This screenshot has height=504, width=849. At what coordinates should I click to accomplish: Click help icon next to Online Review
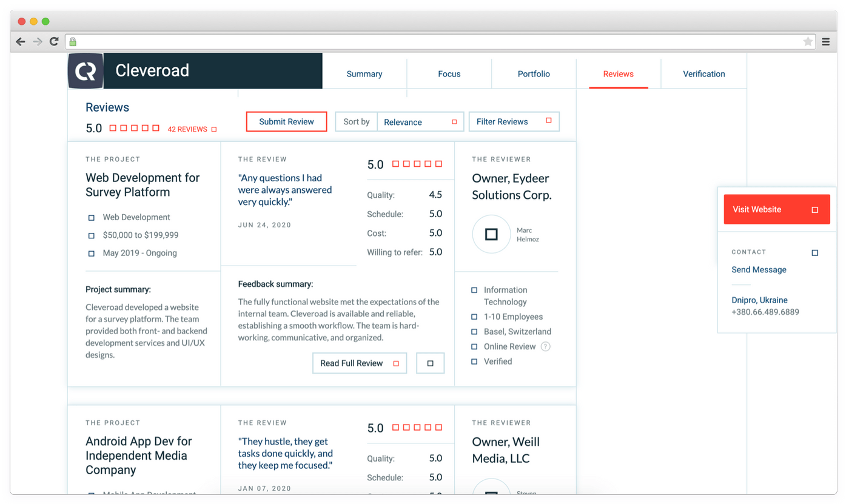pyautogui.click(x=545, y=347)
